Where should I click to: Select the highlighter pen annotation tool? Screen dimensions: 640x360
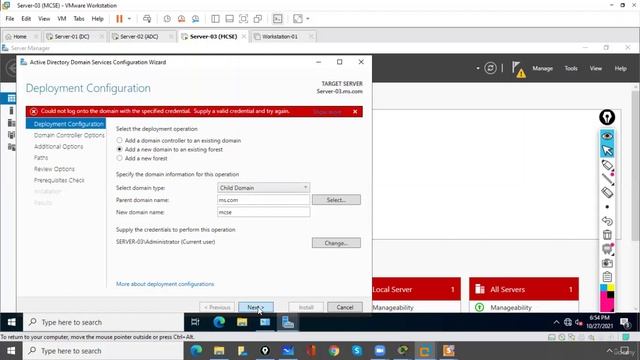point(607,165)
